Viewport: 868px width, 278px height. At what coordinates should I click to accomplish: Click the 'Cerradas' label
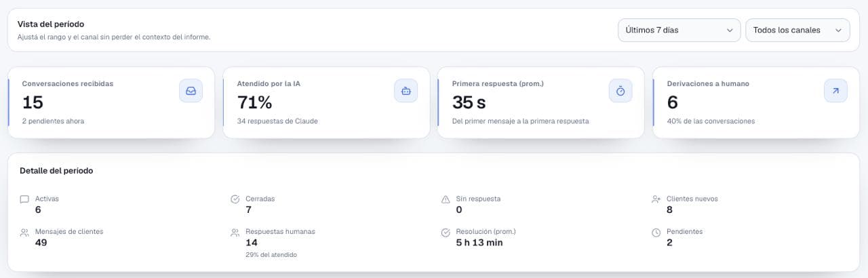[260, 199]
